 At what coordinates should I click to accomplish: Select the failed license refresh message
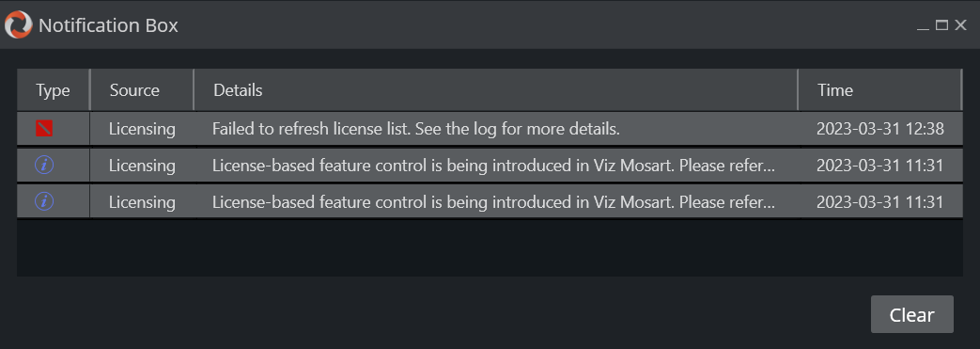(415, 129)
